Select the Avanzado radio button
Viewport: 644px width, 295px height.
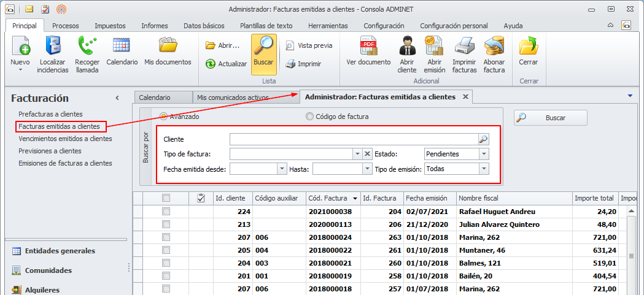point(163,117)
